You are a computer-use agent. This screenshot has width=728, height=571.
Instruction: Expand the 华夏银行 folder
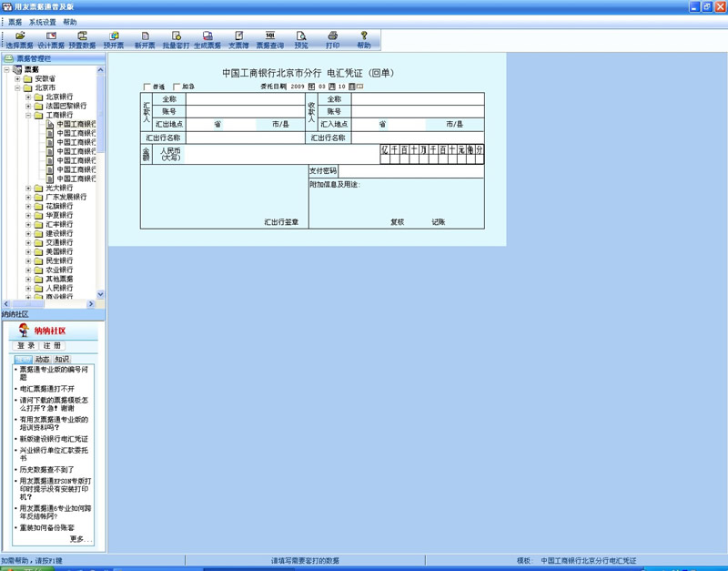coord(28,216)
